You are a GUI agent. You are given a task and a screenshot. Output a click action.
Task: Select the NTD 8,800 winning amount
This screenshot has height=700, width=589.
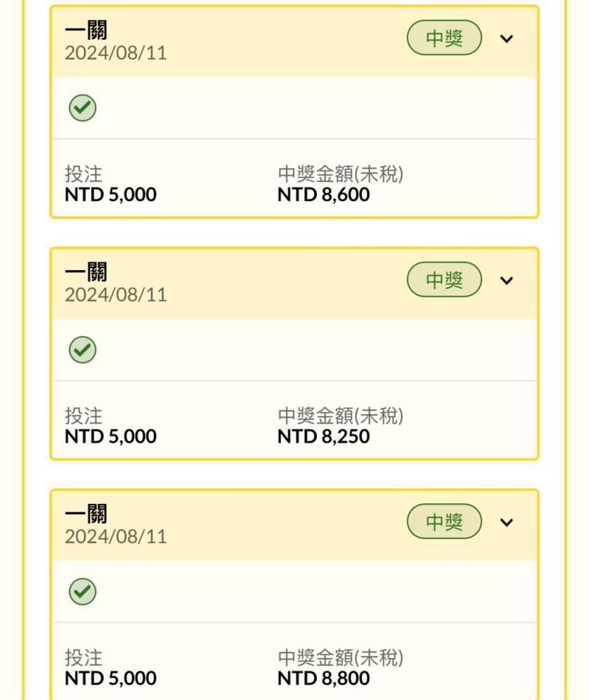[323, 678]
